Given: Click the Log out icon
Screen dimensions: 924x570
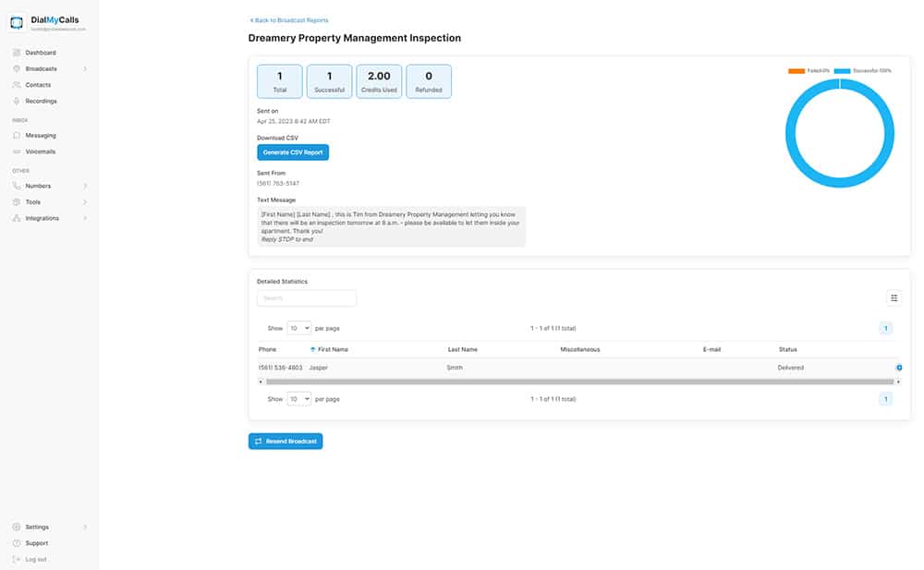Looking at the screenshot, I should tap(17, 559).
